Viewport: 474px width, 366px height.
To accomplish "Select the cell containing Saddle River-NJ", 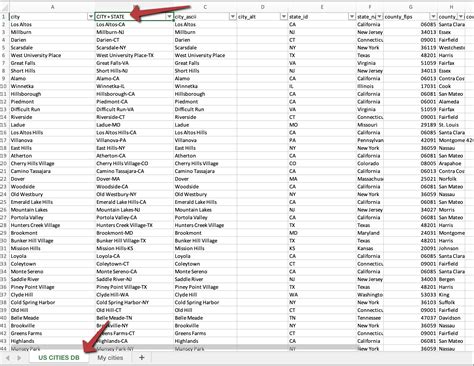I will pyautogui.click(x=134, y=279).
